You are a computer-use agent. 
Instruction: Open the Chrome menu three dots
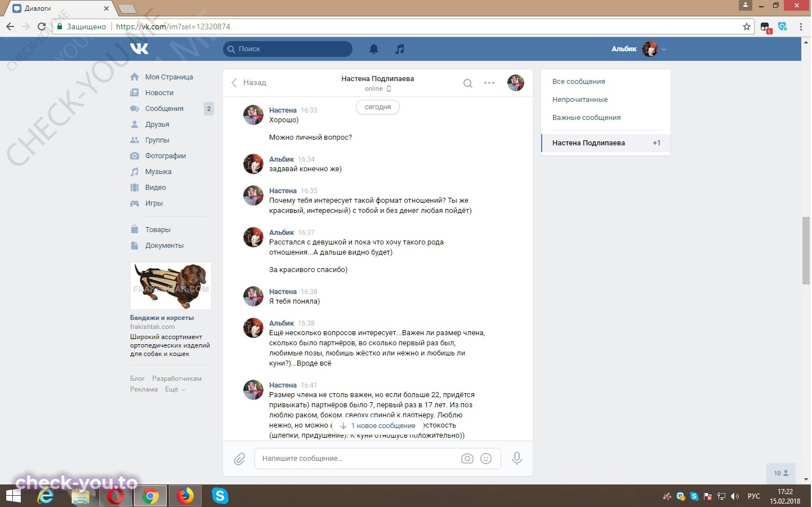tap(801, 26)
